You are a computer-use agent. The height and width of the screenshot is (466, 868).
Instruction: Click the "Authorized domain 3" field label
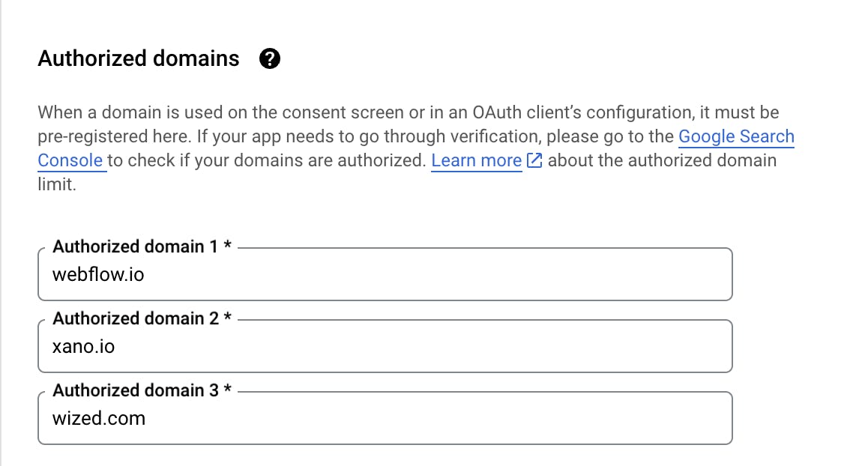click(x=135, y=390)
